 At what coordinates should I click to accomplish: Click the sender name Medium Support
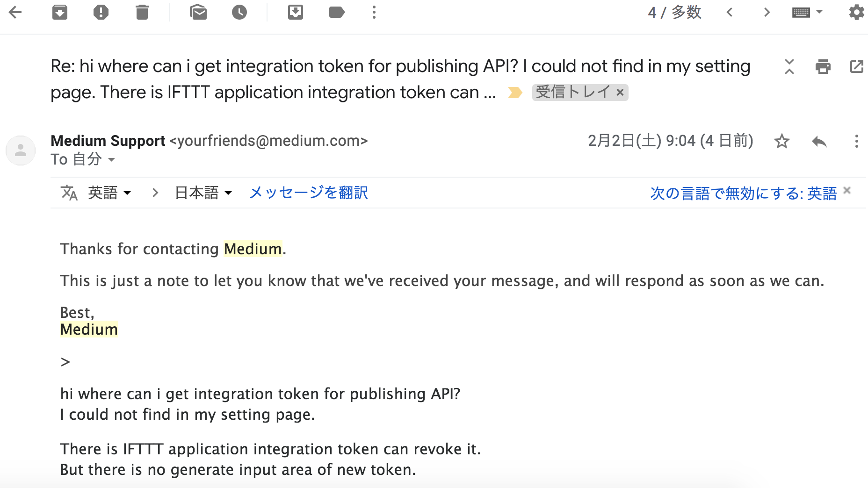pos(108,141)
